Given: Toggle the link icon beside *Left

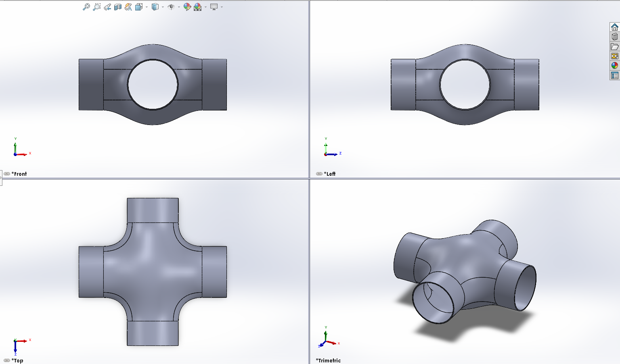Looking at the screenshot, I should pos(319,174).
